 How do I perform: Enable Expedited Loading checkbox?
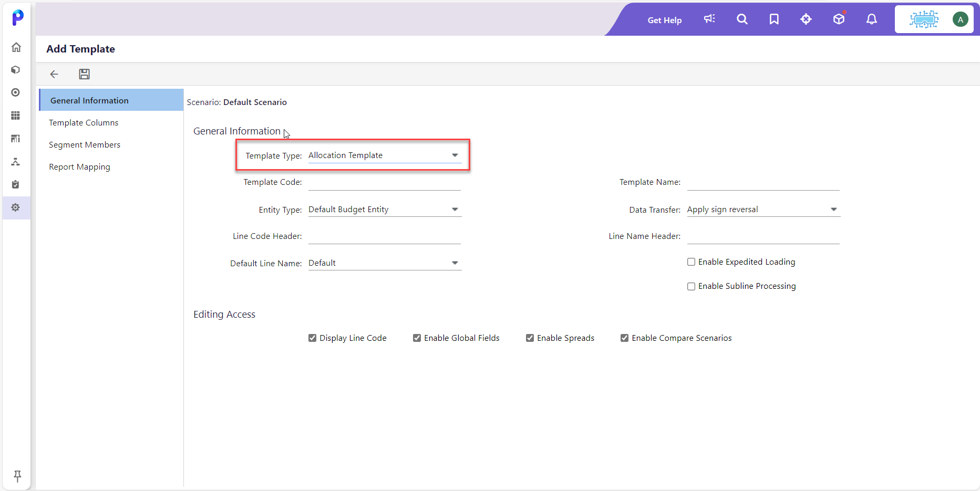(x=692, y=262)
